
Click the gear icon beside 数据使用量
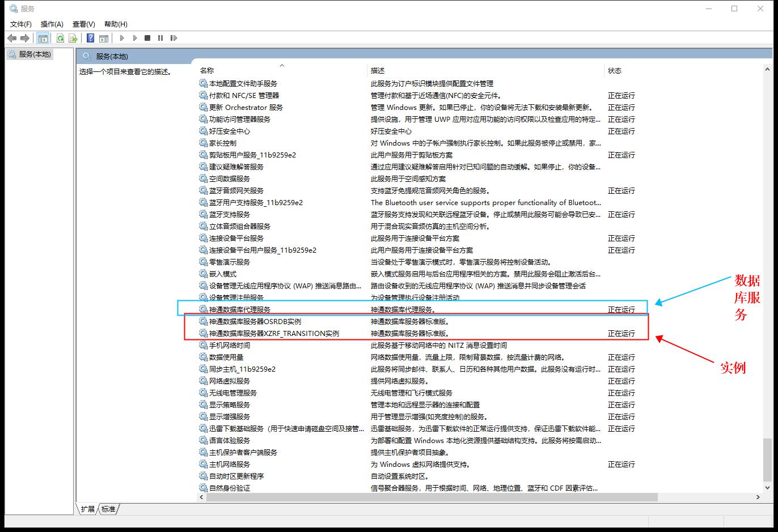204,357
